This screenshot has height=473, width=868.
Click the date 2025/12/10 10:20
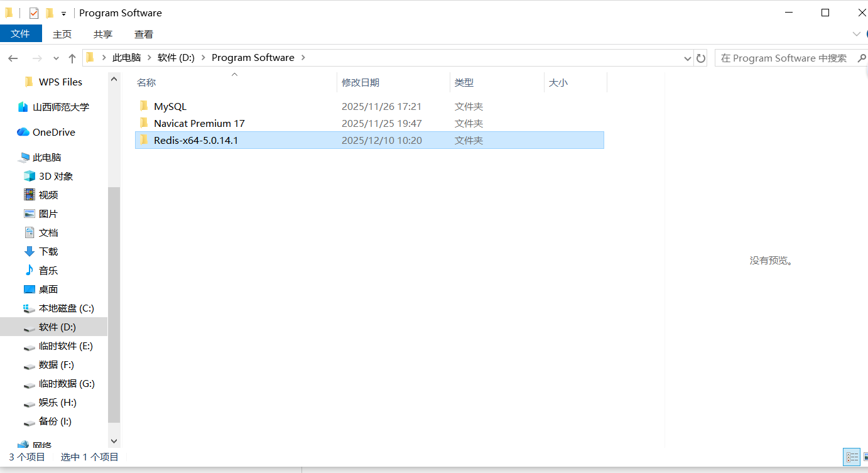(x=381, y=140)
